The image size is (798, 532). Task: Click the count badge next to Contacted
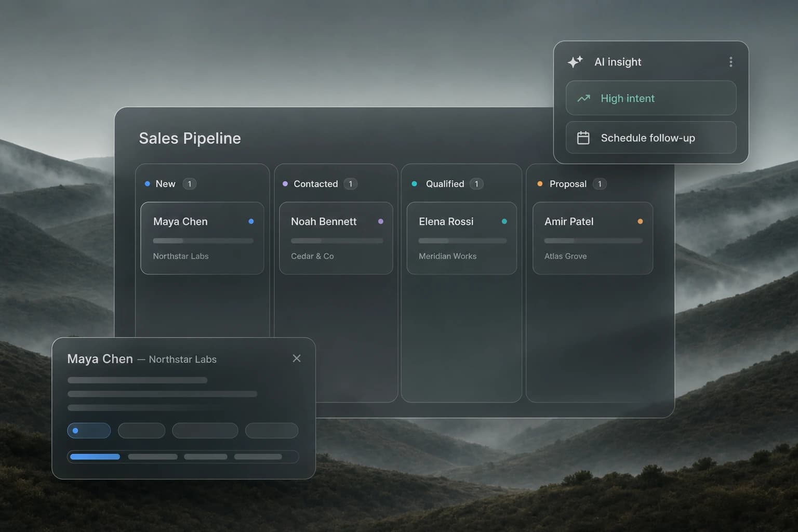tap(351, 184)
